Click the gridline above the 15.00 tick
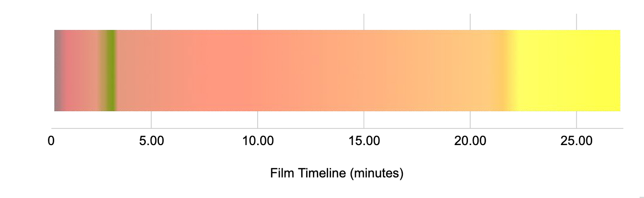 pyautogui.click(x=364, y=22)
